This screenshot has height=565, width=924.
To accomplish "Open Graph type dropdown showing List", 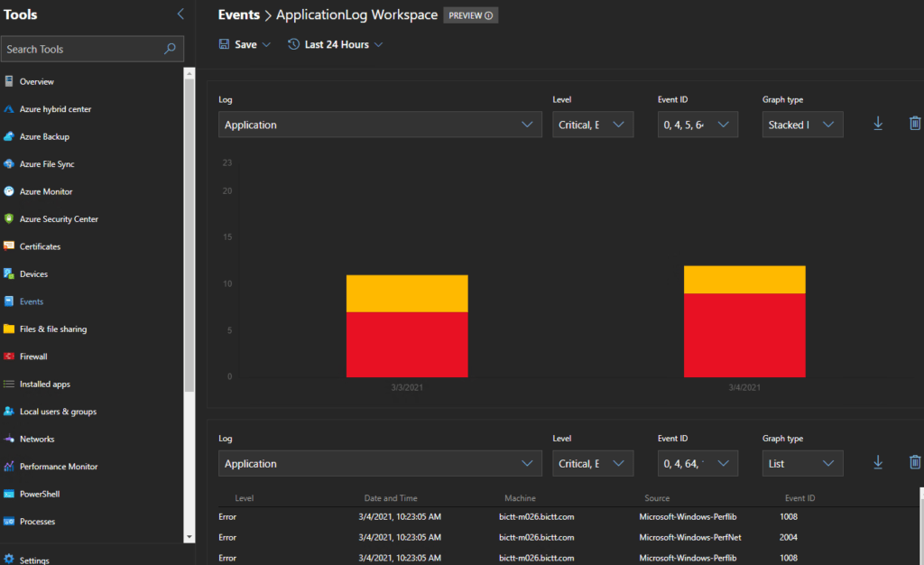I will [x=802, y=464].
